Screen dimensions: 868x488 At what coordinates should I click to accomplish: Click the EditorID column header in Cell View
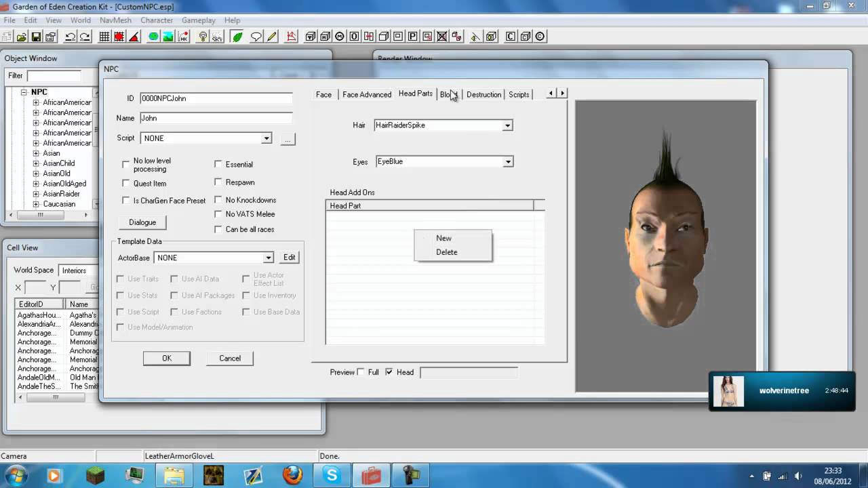(x=39, y=305)
